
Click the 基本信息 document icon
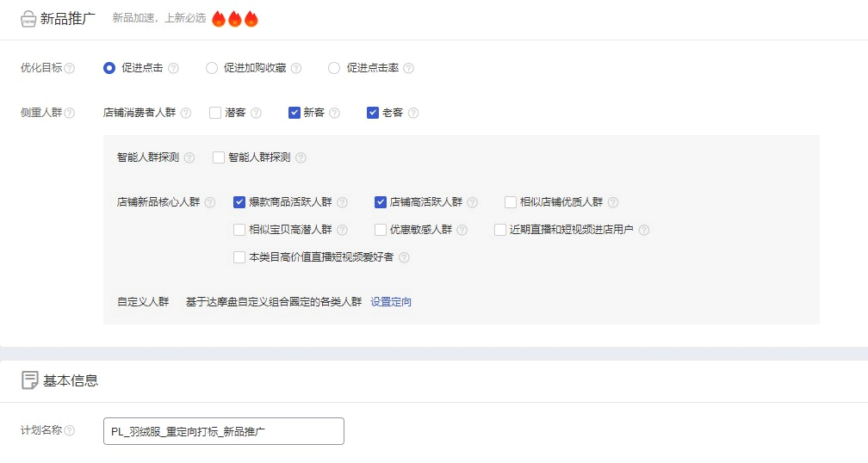click(x=29, y=380)
